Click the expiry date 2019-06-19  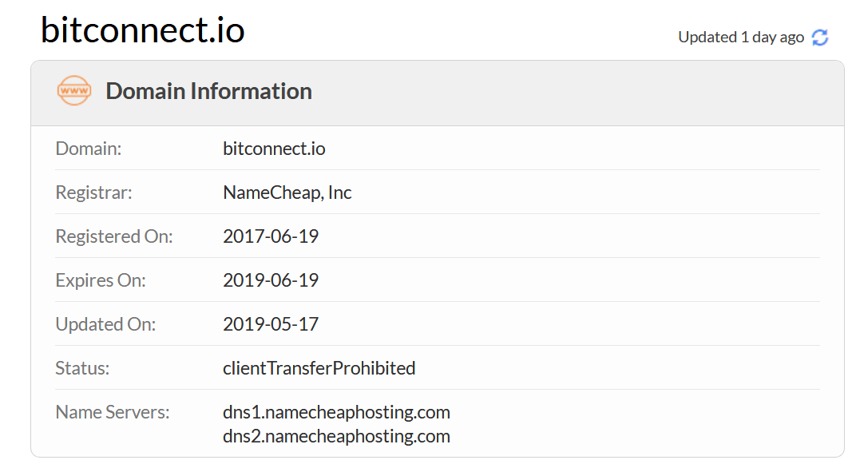point(271,280)
